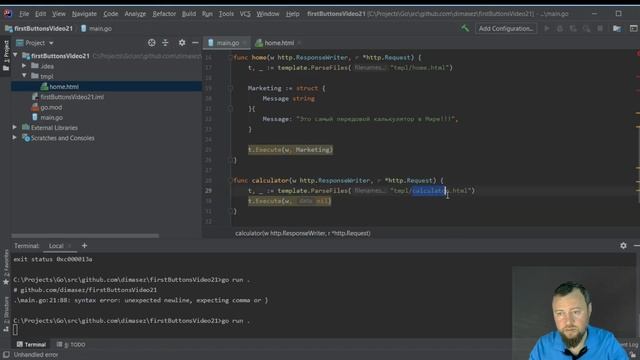This screenshot has width=640, height=360.
Task: Click the Stop icon in toolbar
Action: (x=600, y=29)
